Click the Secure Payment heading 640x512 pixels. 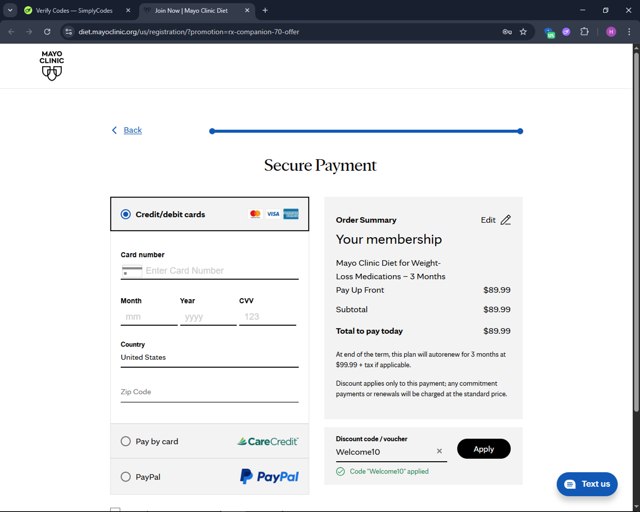320,165
